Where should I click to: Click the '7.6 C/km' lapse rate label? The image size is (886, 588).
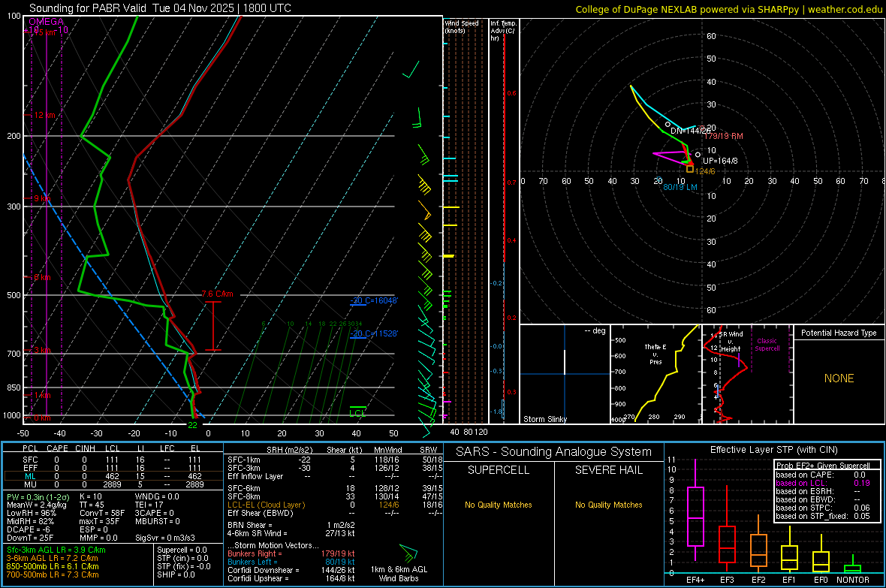[x=217, y=294]
